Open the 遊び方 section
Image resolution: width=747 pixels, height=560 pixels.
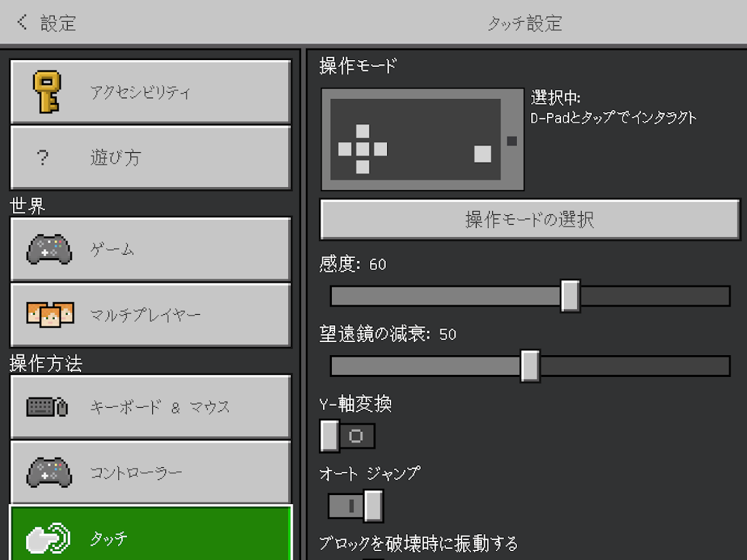point(150,158)
